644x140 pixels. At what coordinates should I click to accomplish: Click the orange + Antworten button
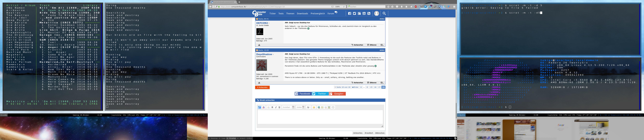coord(262,87)
